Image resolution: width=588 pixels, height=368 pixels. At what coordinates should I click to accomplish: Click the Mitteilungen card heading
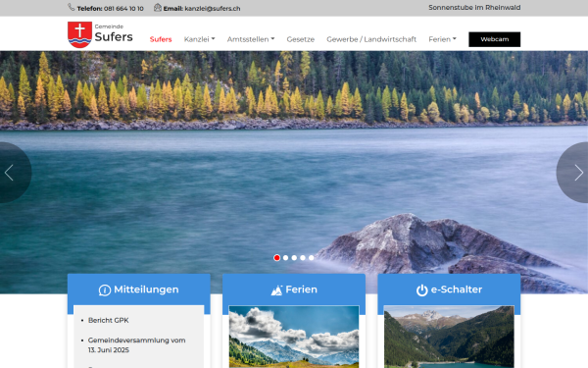pos(146,289)
